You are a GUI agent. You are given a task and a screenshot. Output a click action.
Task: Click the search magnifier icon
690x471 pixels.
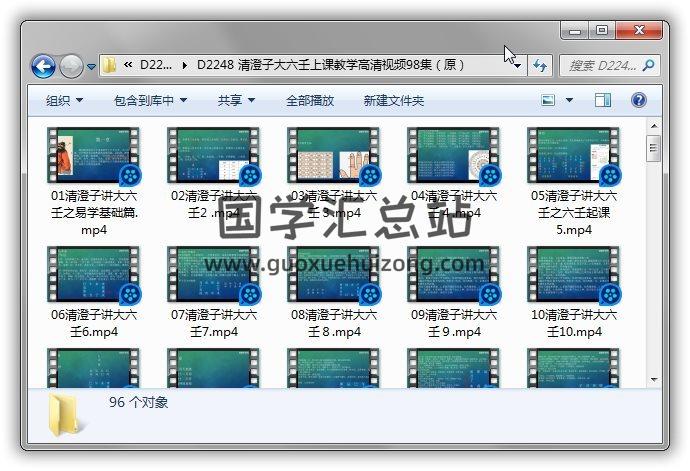tap(647, 66)
